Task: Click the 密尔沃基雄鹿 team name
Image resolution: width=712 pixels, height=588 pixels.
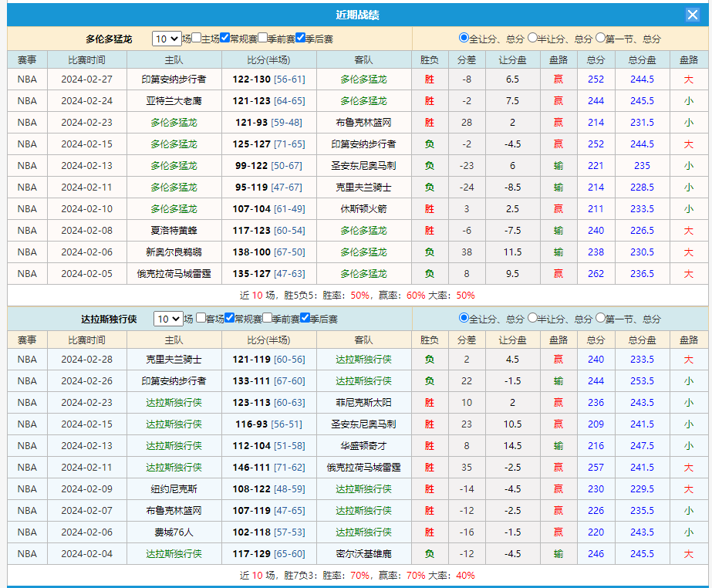Action: (363, 554)
